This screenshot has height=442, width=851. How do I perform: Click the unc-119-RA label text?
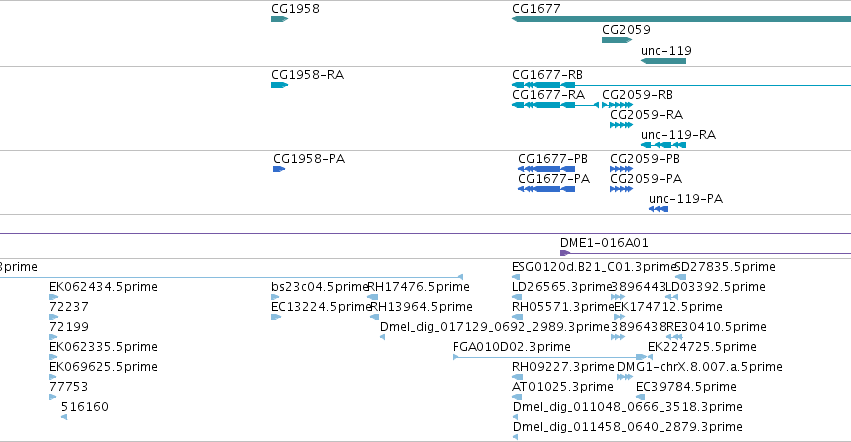(x=678, y=135)
